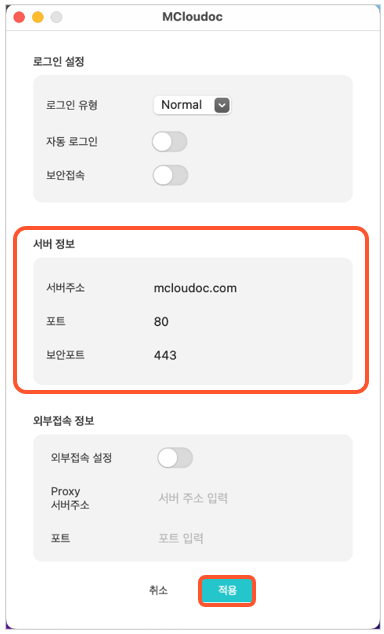Click the 서버 정보 section heading
This screenshot has height=634, width=384.
pyautogui.click(x=54, y=244)
